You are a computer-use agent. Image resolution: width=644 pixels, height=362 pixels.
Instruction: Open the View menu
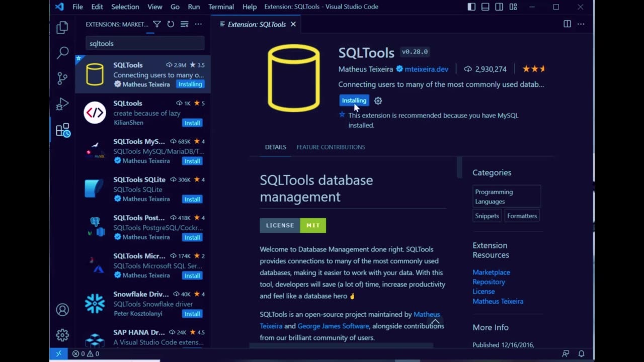pyautogui.click(x=154, y=7)
